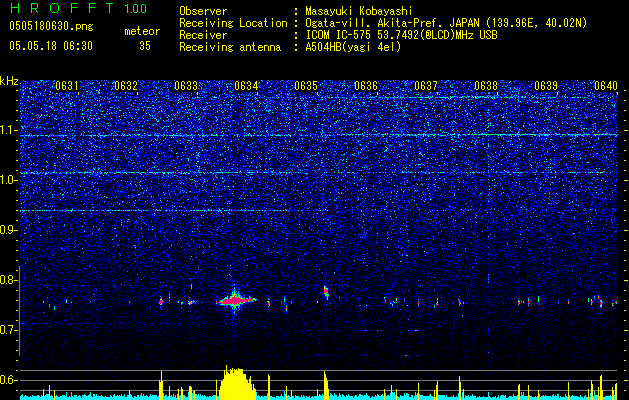The image size is (629, 400).
Task: Select the version number 1.0.0
Action: pos(136,8)
